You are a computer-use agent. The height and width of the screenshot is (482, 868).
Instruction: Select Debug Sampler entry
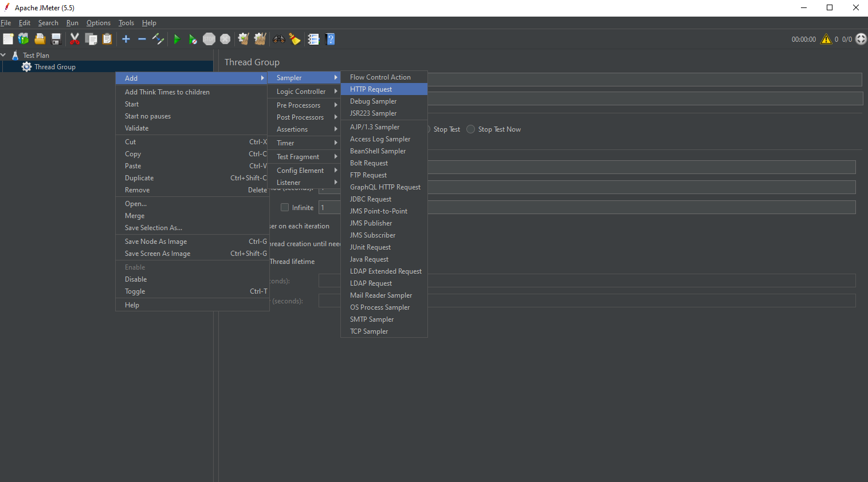click(x=384, y=101)
